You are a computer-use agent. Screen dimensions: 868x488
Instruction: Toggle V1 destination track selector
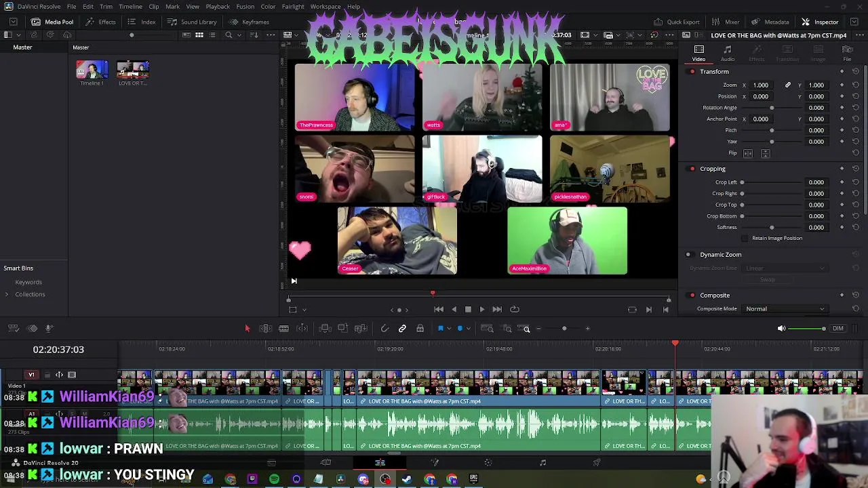[31, 375]
